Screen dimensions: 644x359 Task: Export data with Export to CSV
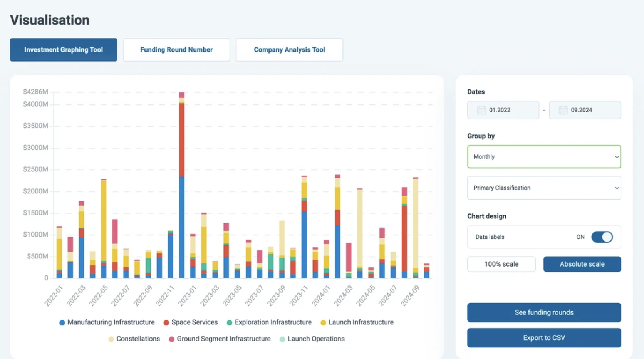point(544,338)
